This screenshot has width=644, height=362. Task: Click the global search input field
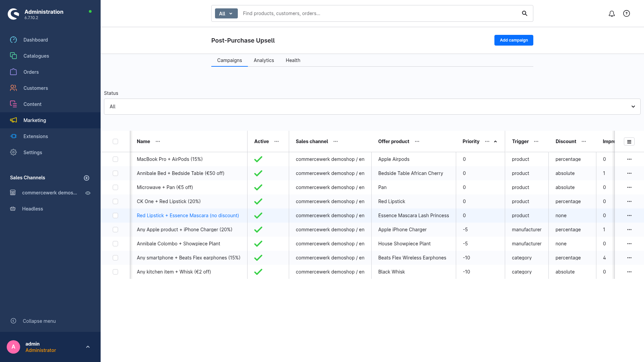(x=379, y=13)
